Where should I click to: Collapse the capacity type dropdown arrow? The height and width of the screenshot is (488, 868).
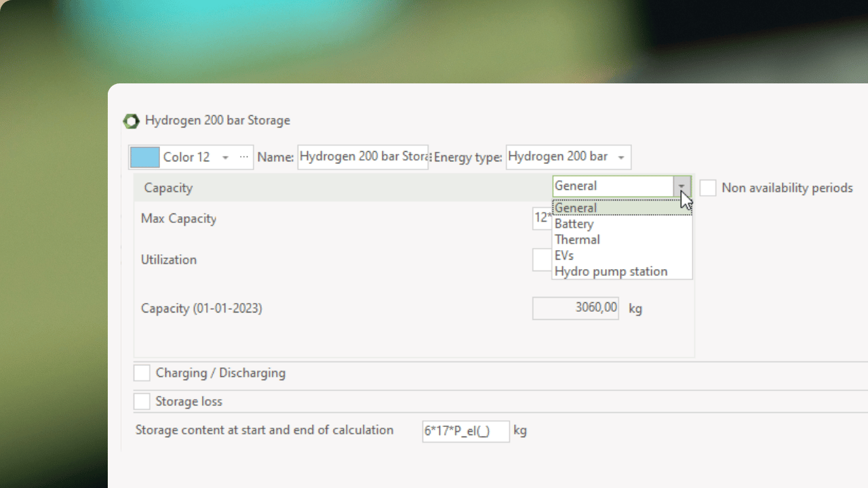pos(682,186)
